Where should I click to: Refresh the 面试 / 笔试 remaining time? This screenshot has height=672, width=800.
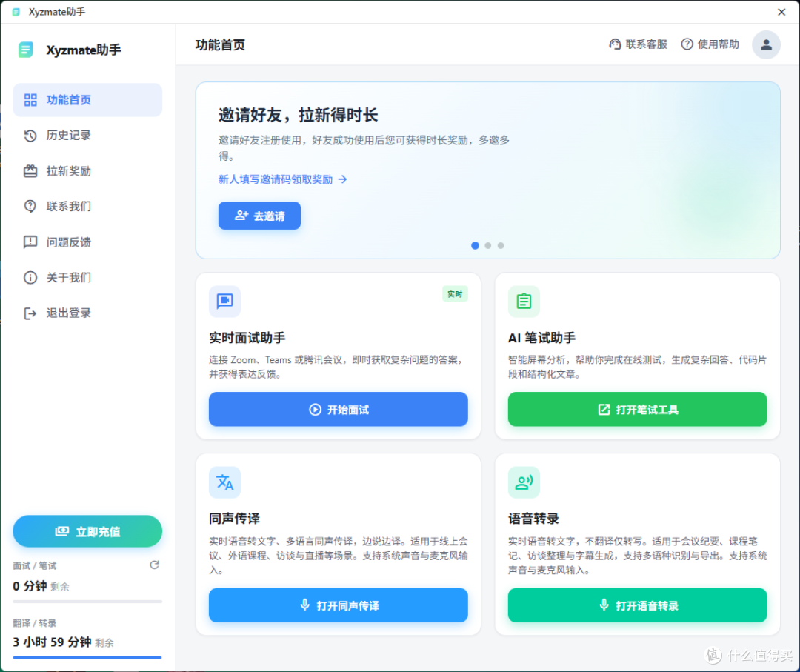click(154, 565)
